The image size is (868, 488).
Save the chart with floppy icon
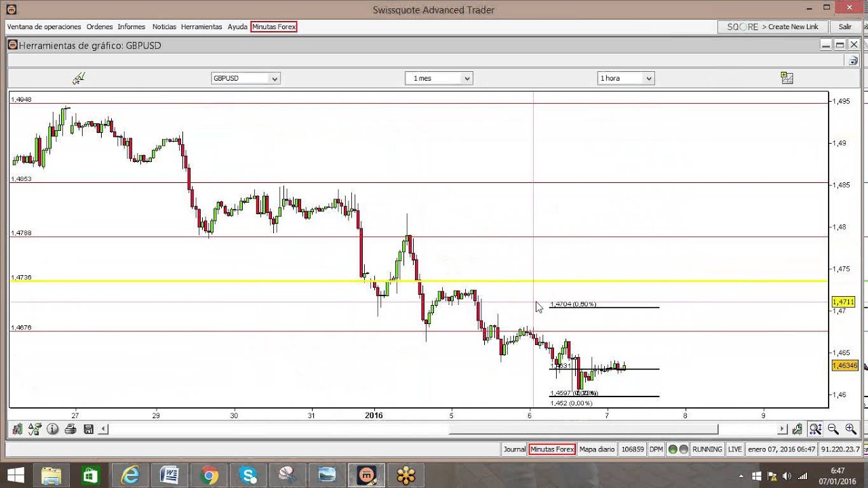88,429
